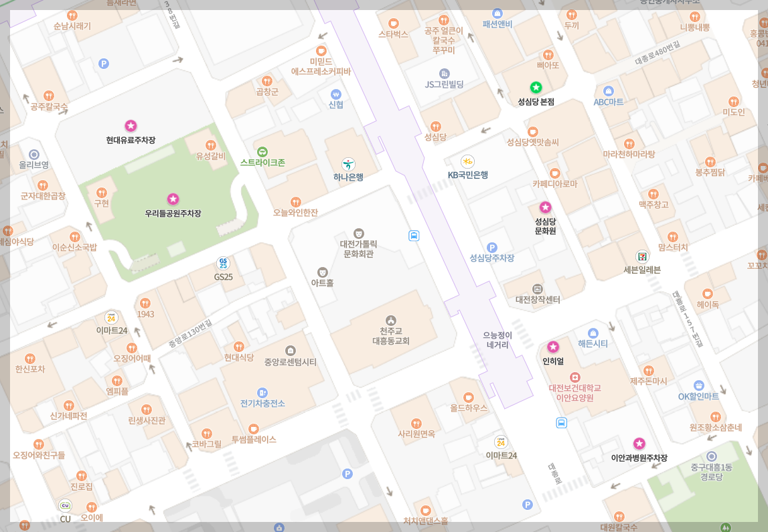768x532 pixels.
Task: Click the OK할인마트 basket icon
Action: (x=699, y=385)
